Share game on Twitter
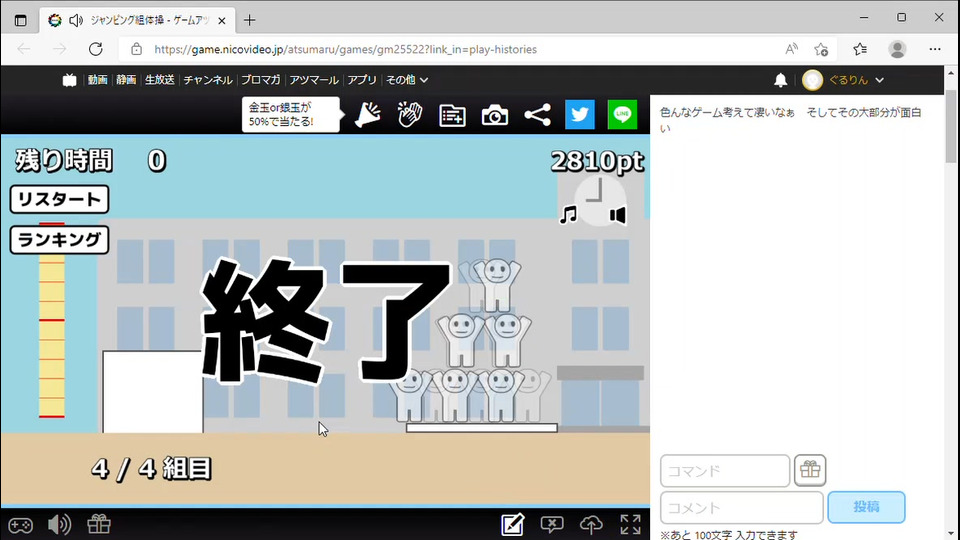 click(x=580, y=114)
